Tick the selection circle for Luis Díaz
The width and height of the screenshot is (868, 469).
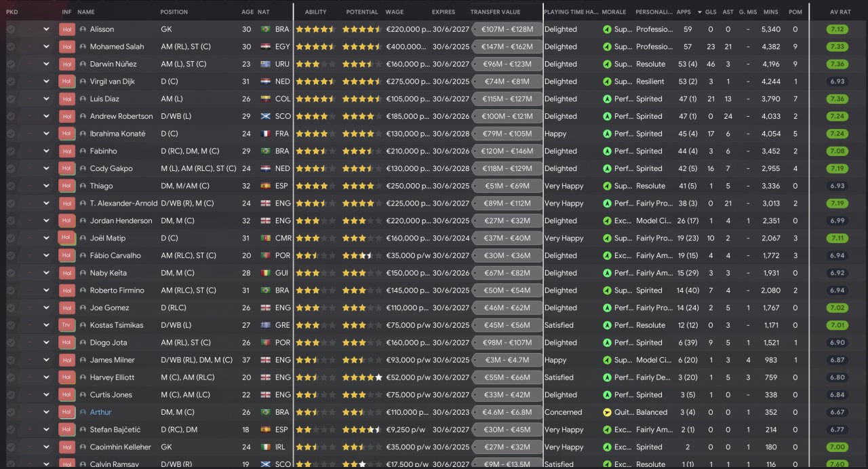click(11, 99)
